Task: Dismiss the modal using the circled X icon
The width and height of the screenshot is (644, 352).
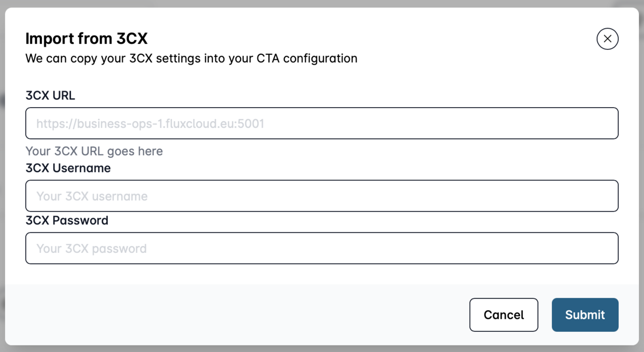Action: 607,39
